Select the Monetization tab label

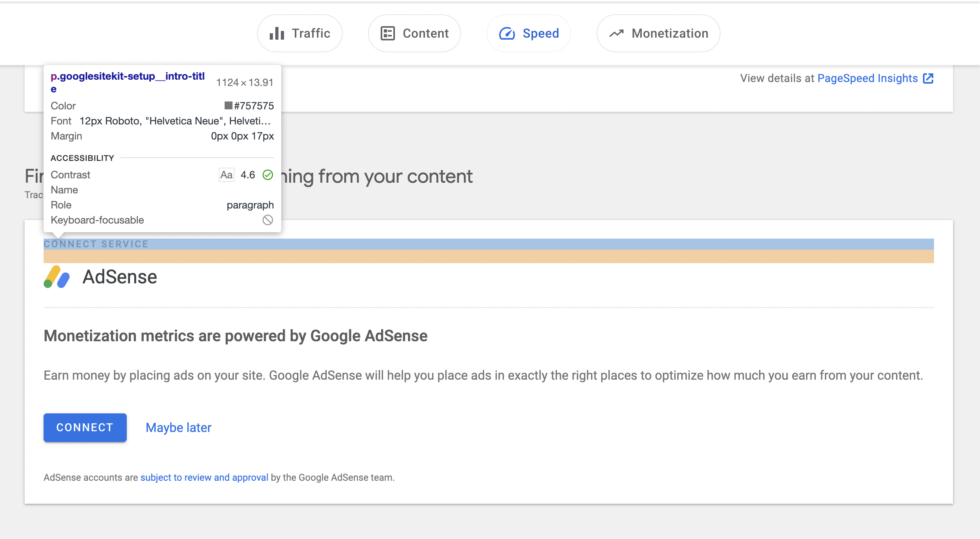click(670, 33)
